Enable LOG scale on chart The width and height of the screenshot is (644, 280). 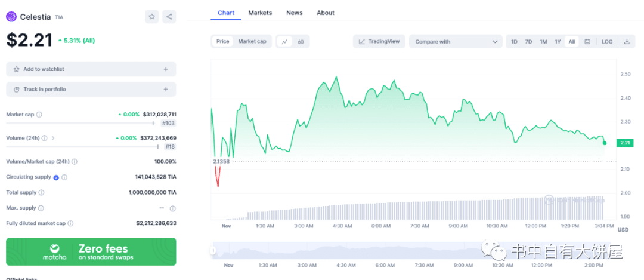pyautogui.click(x=607, y=42)
